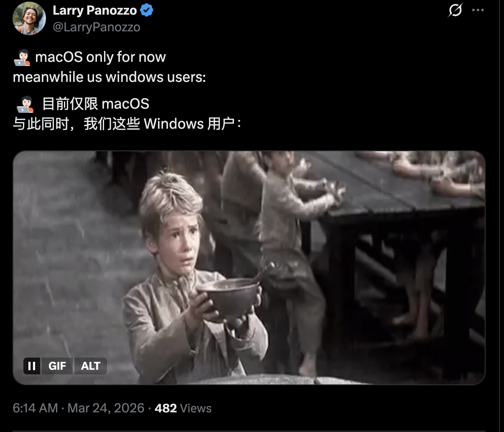Visit the @LarryPanozzo handle link
Screen dimensions: 504x432
click(97, 27)
